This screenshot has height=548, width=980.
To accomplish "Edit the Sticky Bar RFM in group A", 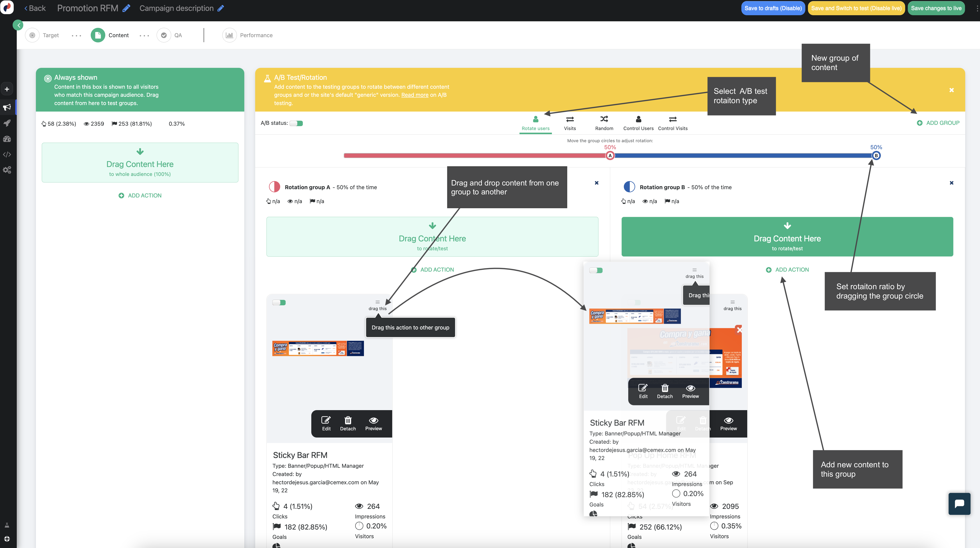I will [326, 423].
